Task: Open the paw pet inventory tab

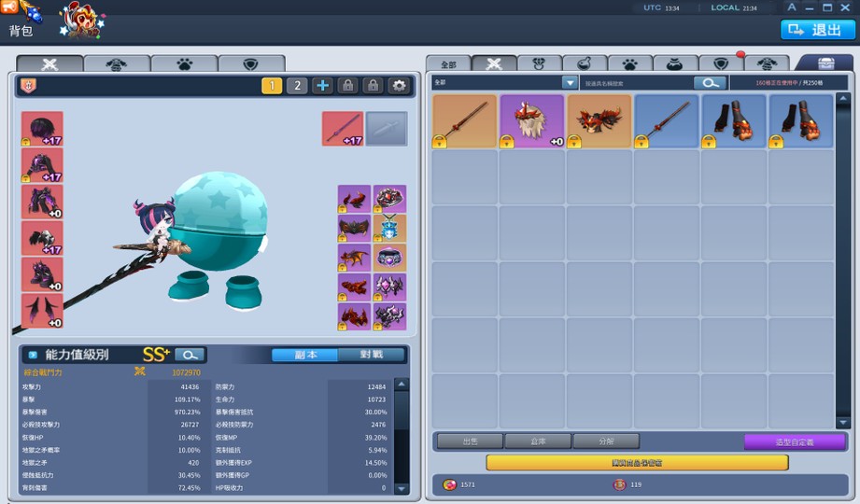Action: click(x=630, y=64)
